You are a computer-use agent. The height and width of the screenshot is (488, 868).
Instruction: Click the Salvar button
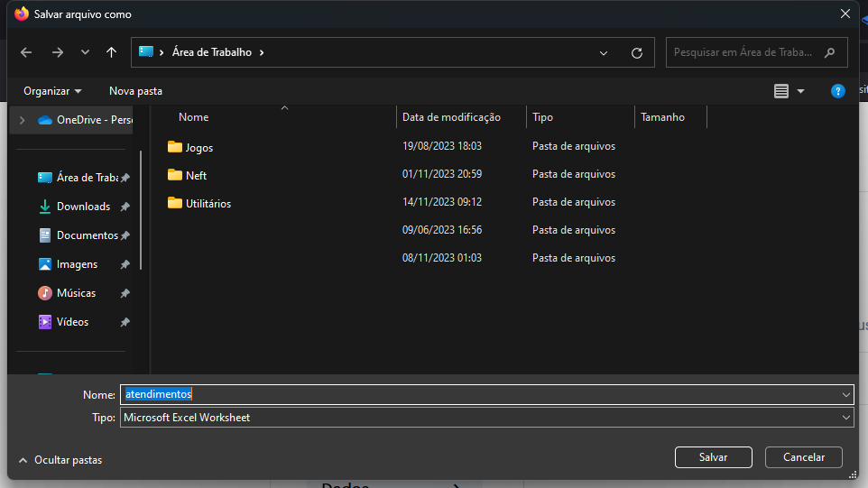713,457
